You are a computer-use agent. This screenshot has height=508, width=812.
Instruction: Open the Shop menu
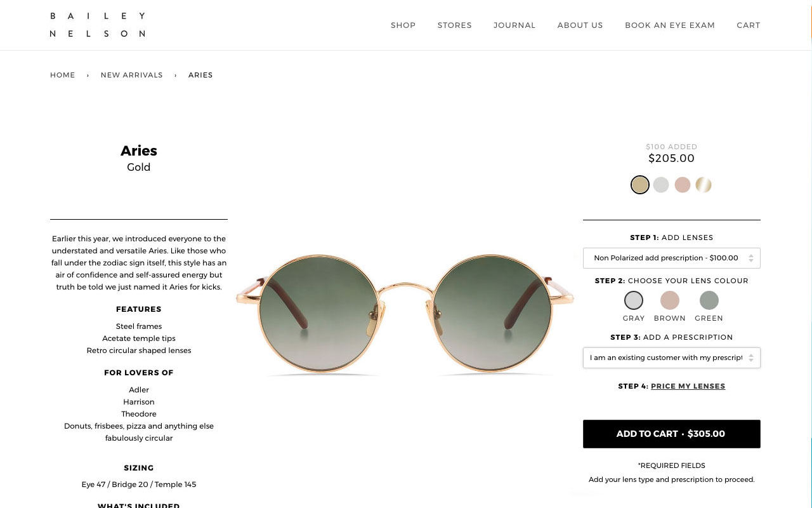coord(403,25)
